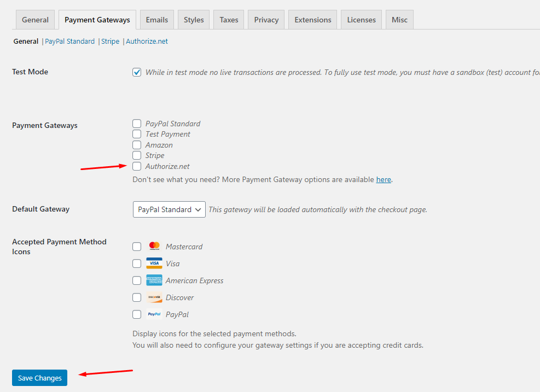Disable the Test Mode checkbox
The width and height of the screenshot is (540, 392).
coord(137,72)
